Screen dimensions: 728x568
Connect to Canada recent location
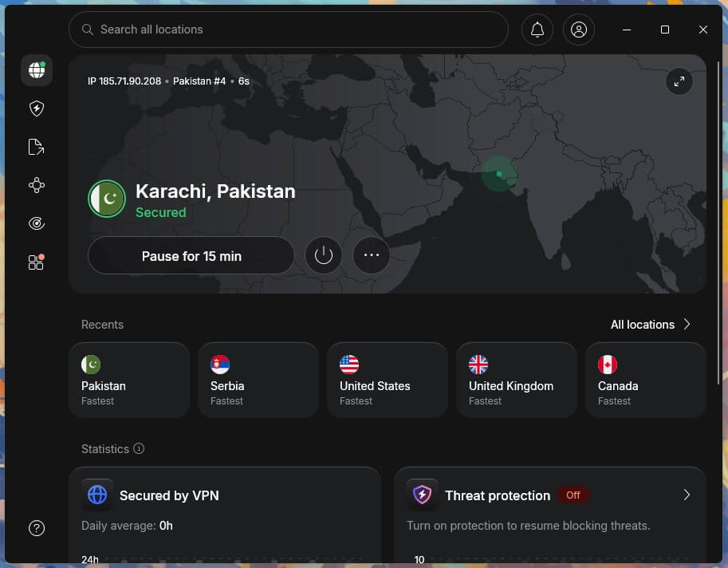(645, 381)
